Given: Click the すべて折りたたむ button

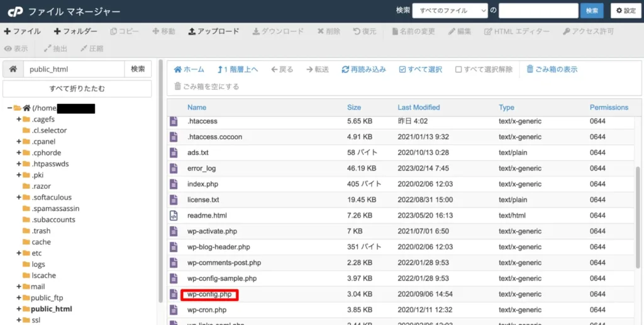Looking at the screenshot, I should coord(77,88).
